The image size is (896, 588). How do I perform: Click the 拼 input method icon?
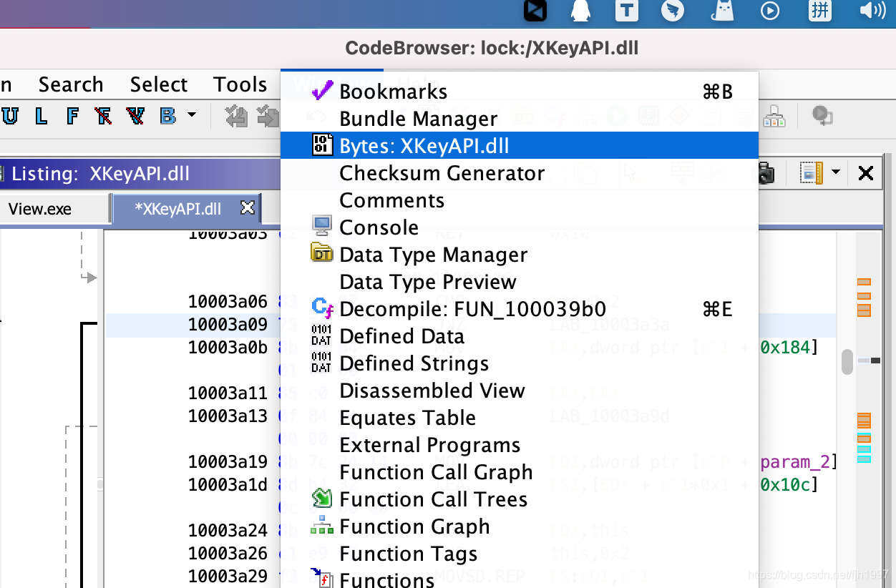click(820, 11)
